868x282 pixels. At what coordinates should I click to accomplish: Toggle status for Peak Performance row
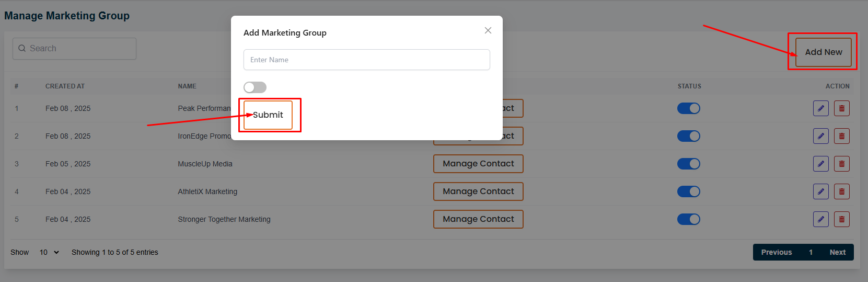(689, 108)
